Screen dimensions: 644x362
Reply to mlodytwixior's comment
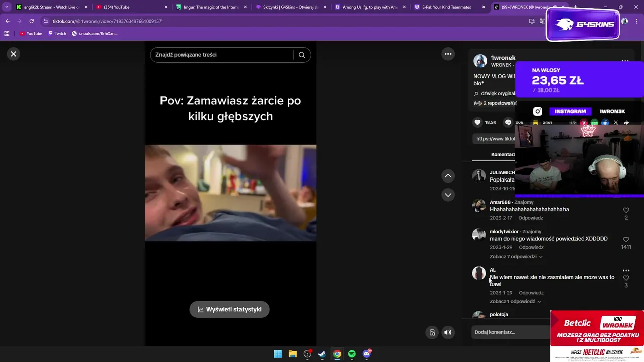(531, 247)
